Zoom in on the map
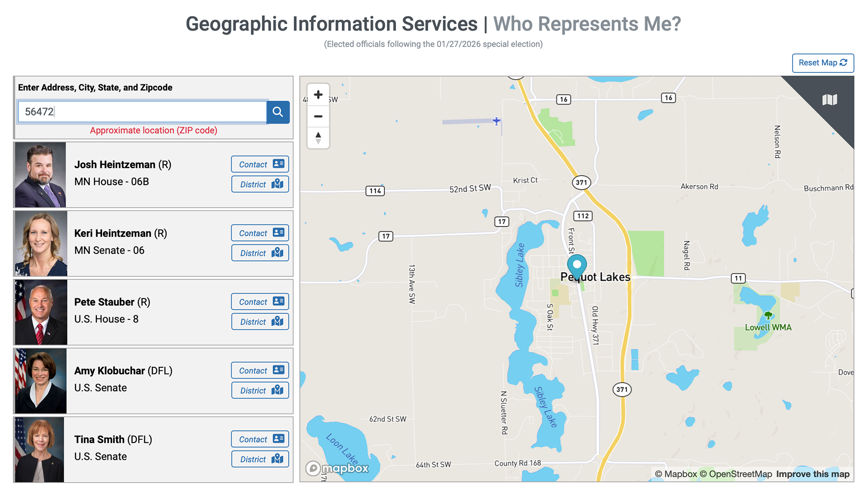Image resolution: width=868 pixels, height=487 pixels. pos(318,95)
